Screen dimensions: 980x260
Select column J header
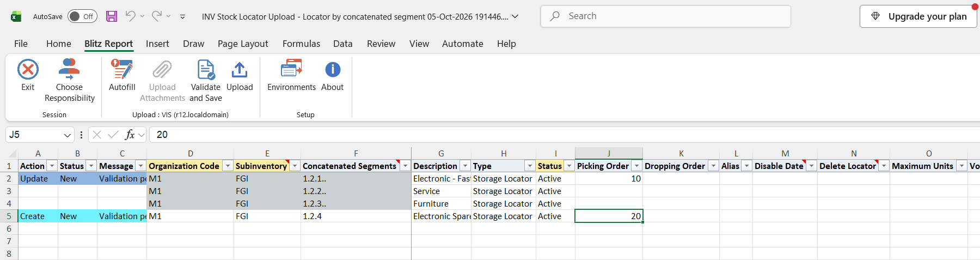[x=609, y=153]
